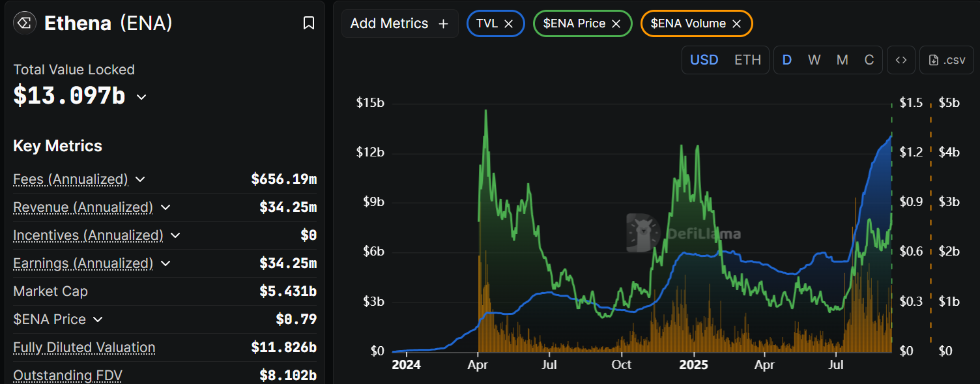
Task: Switch chart denomination to USD
Action: (x=704, y=60)
